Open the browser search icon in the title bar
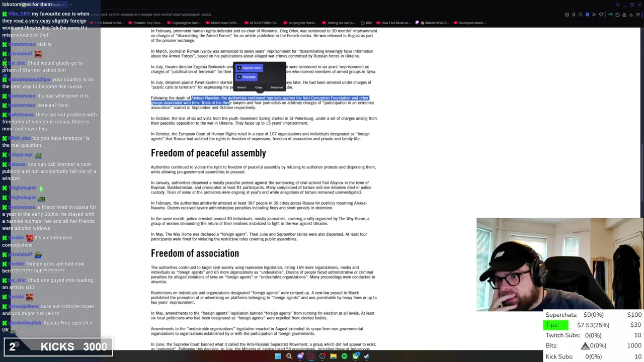The image size is (644, 362). (x=617, y=5)
